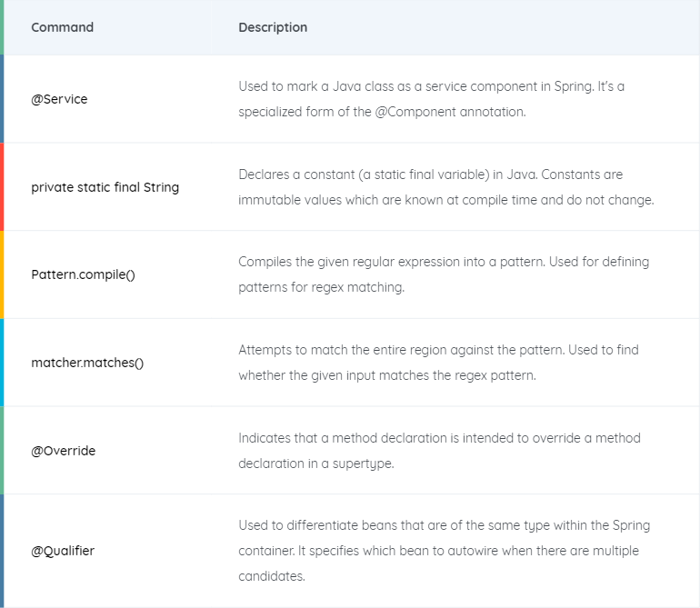
Task: Click the Description column header
Action: [x=273, y=27]
